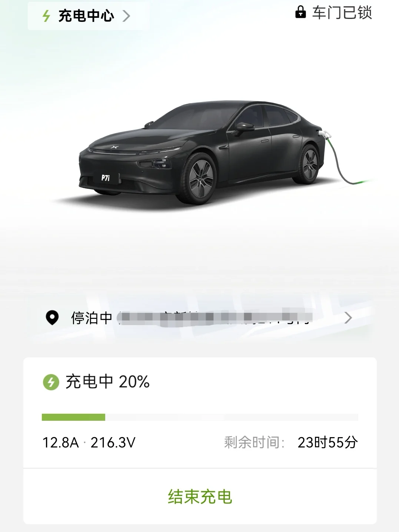Viewport: 399px width, 532px height.
Task: Tap the green circular charging status icon
Action: (51, 382)
